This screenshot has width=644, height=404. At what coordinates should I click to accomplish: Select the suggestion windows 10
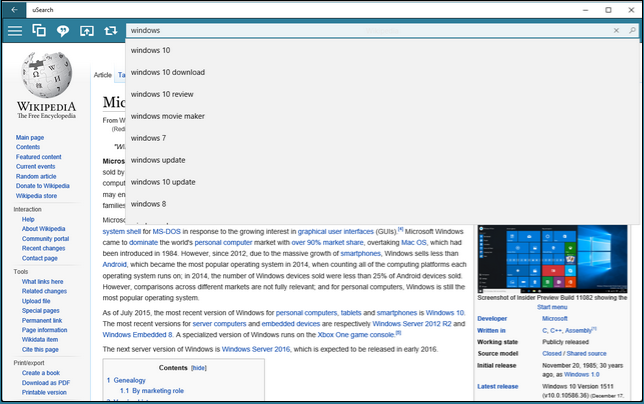[x=383, y=50]
